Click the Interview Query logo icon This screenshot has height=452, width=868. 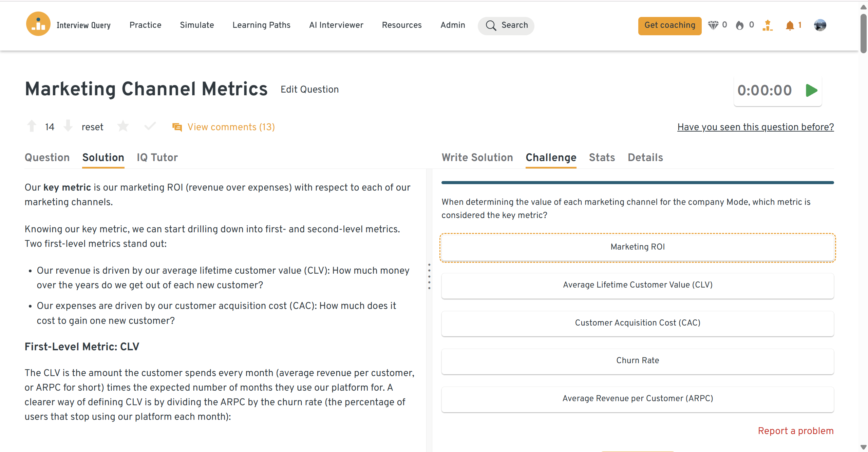[x=38, y=24]
